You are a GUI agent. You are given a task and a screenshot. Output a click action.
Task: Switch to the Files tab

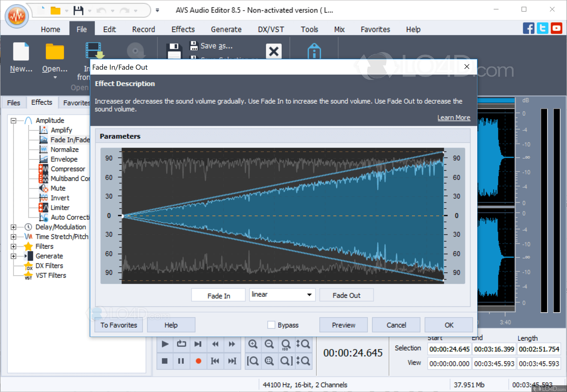tap(14, 102)
